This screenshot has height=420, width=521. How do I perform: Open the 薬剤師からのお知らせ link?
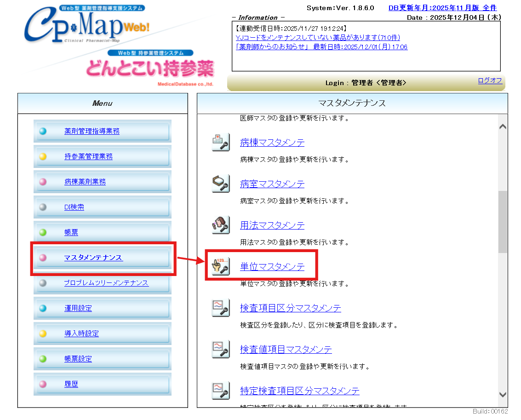click(321, 47)
